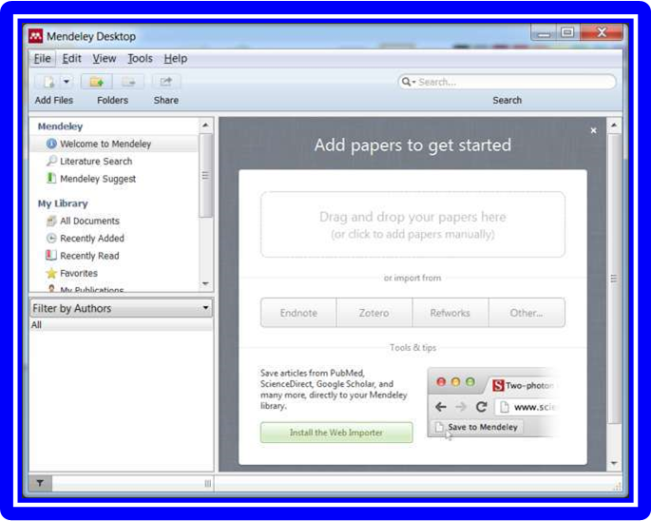Maximize the Mendeley Desktop window
The width and height of the screenshot is (651, 521).
[568, 32]
